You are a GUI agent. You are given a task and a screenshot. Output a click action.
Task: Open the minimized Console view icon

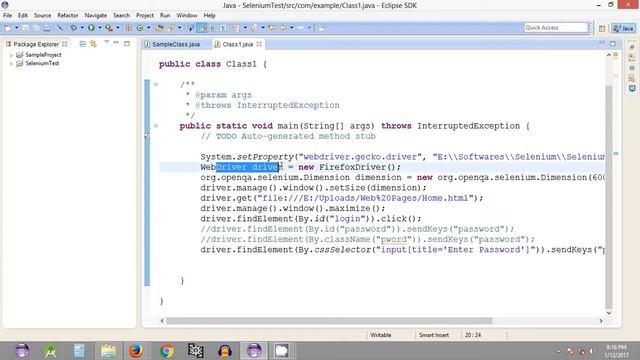tap(632, 88)
